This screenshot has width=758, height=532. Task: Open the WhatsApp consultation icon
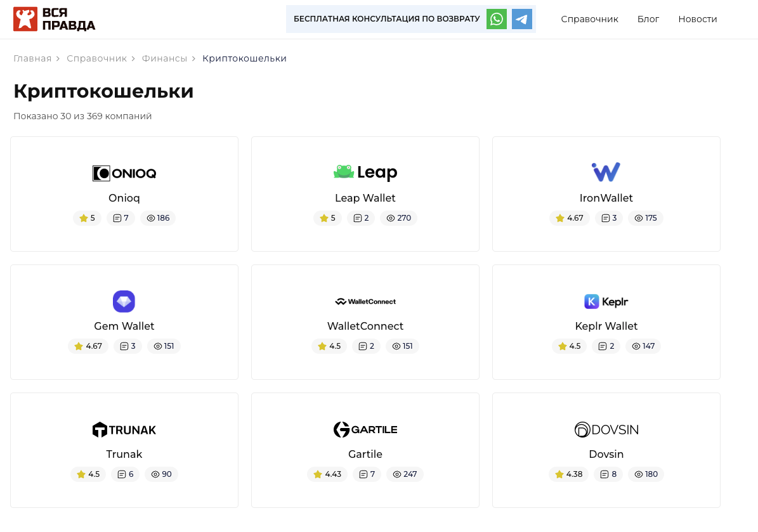click(497, 19)
